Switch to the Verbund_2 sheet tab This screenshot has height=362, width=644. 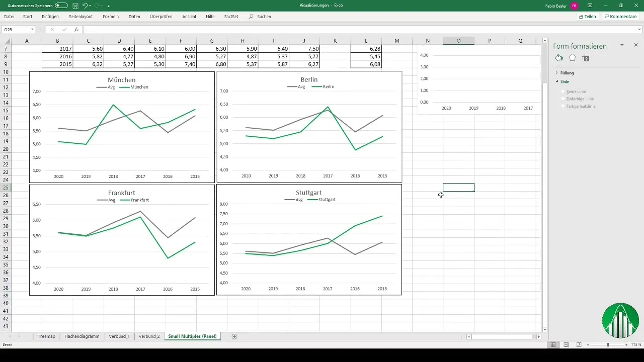[149, 336]
